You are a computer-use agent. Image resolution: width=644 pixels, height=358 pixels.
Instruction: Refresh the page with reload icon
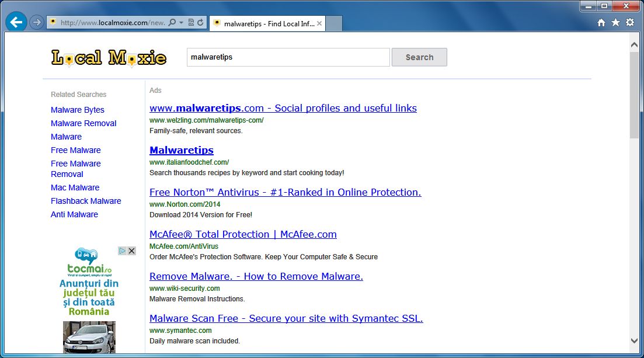[x=200, y=22]
